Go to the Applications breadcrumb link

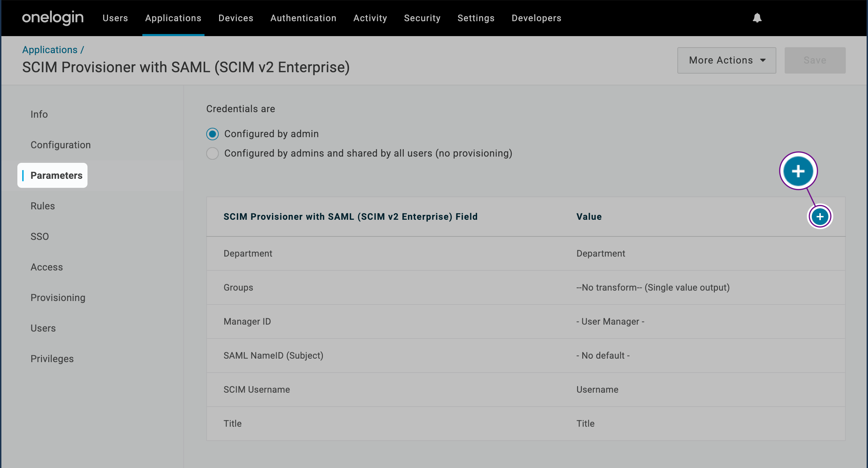pos(50,50)
